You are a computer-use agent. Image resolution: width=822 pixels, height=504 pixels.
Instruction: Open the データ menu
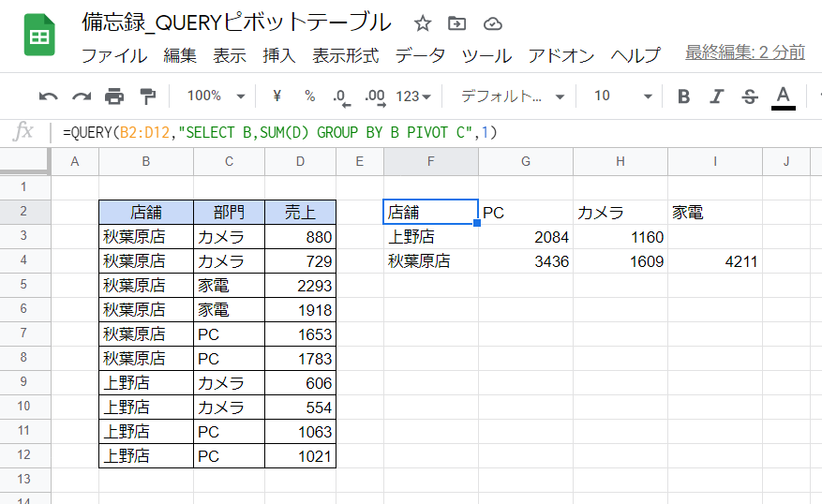[x=420, y=55]
